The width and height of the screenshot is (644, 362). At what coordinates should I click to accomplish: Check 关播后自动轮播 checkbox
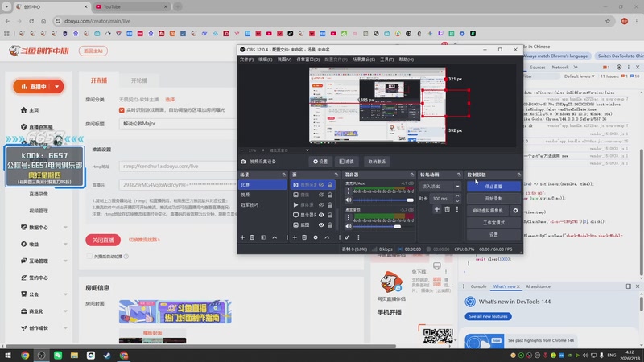coord(89,256)
